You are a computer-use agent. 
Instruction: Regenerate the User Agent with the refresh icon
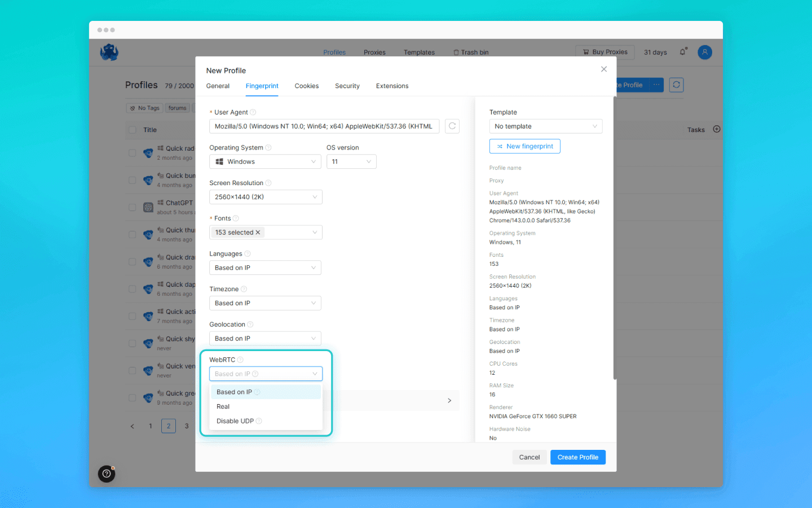point(452,126)
